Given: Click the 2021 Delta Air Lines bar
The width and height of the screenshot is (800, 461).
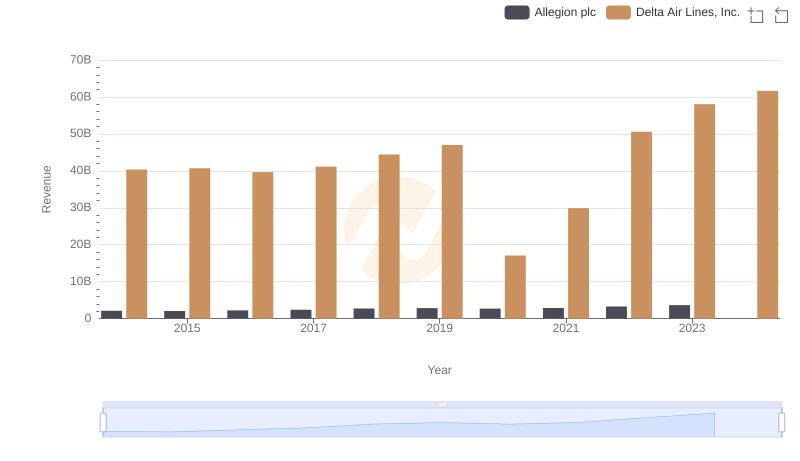Looking at the screenshot, I should [x=578, y=263].
